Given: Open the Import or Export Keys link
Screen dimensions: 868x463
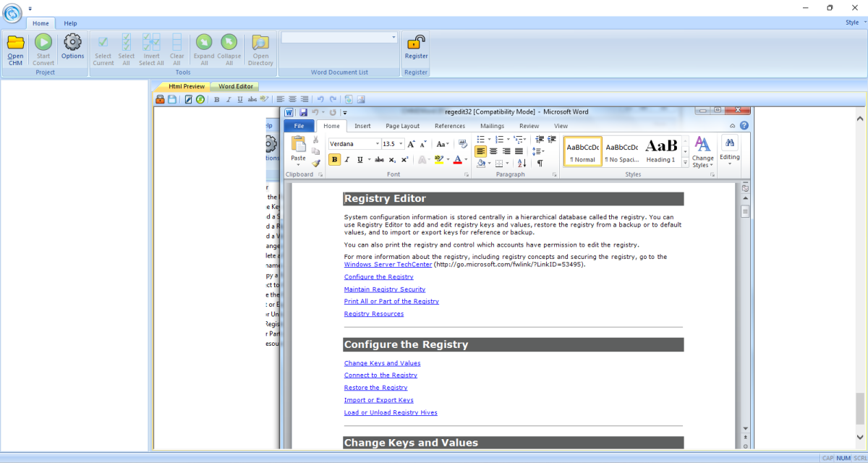Looking at the screenshot, I should 378,400.
